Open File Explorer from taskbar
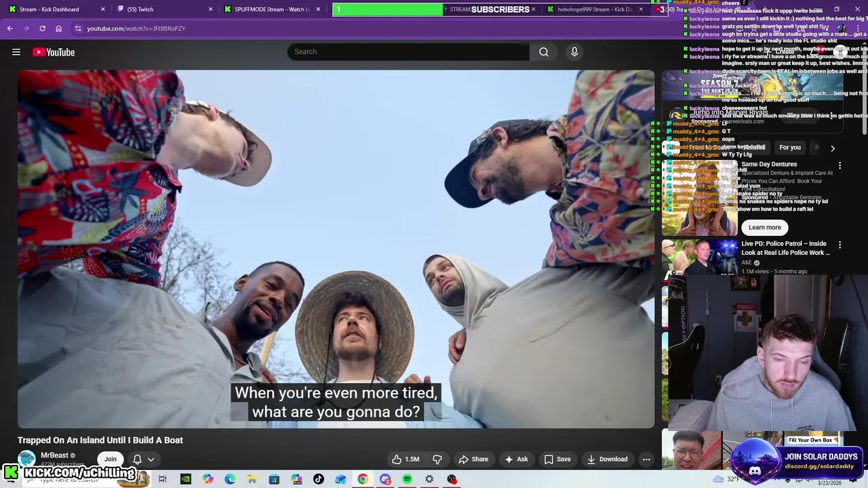 click(x=252, y=479)
